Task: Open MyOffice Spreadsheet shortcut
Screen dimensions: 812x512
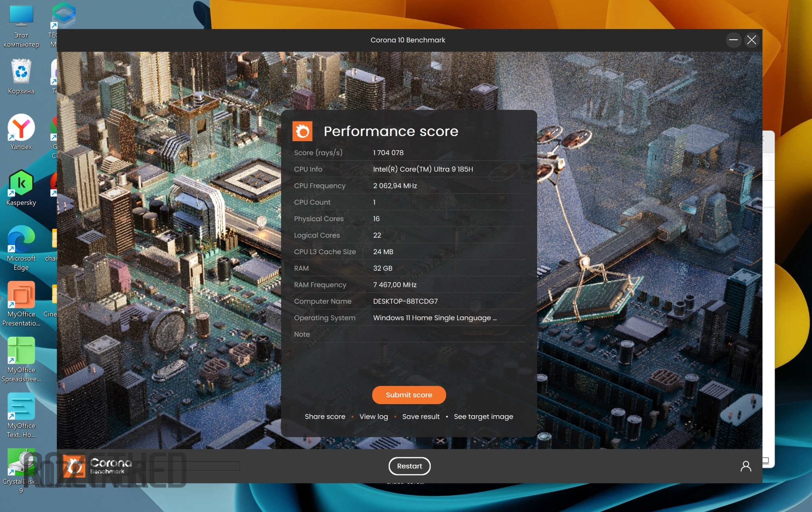Action: (21, 351)
